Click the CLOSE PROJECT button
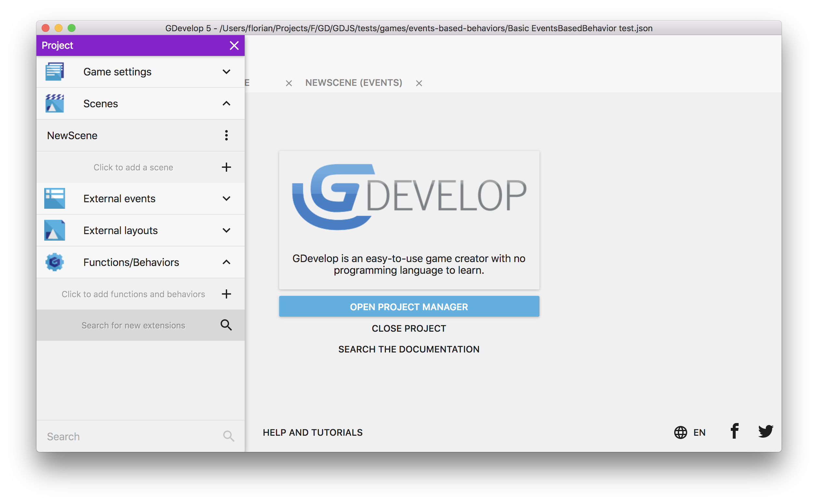This screenshot has width=818, height=504. 409,328
